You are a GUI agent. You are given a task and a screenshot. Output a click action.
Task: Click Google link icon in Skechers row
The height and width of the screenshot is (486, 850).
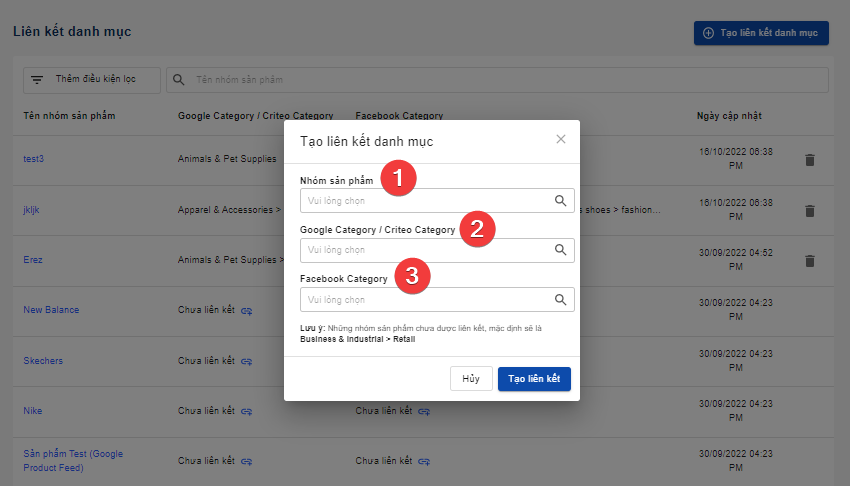246,360
